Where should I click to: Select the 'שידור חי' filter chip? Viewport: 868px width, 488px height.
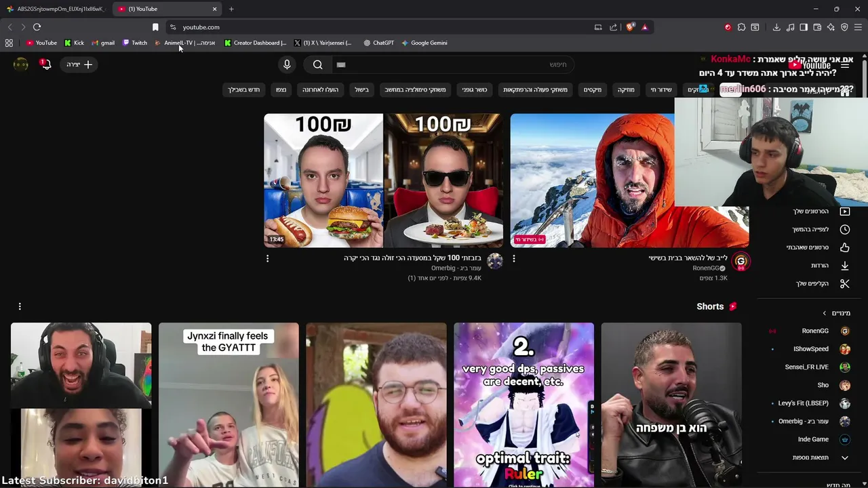coord(661,89)
